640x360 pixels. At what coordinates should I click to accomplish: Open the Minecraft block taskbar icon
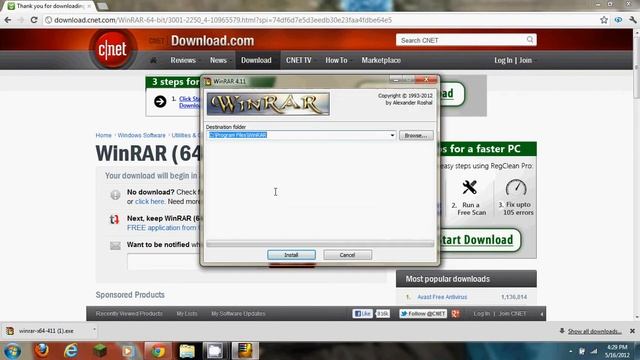tap(100, 351)
